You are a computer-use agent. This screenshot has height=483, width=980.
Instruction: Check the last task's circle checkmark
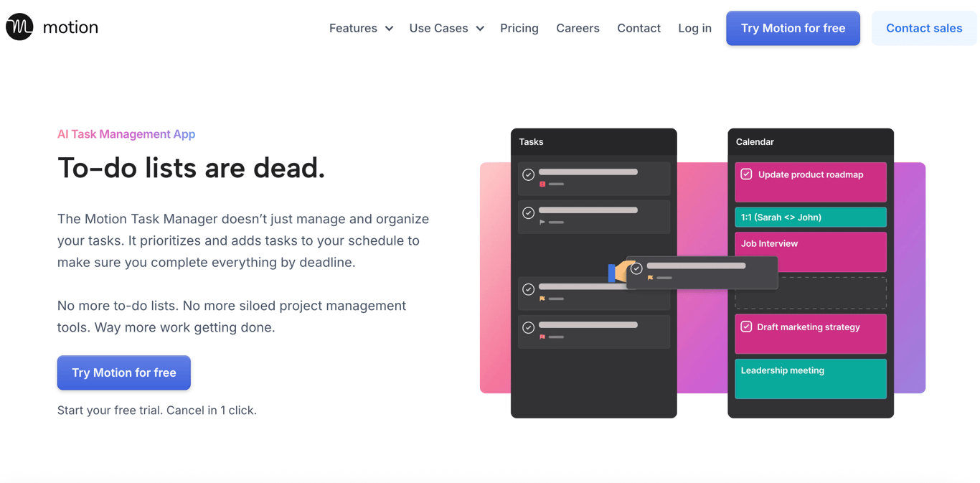coord(528,327)
